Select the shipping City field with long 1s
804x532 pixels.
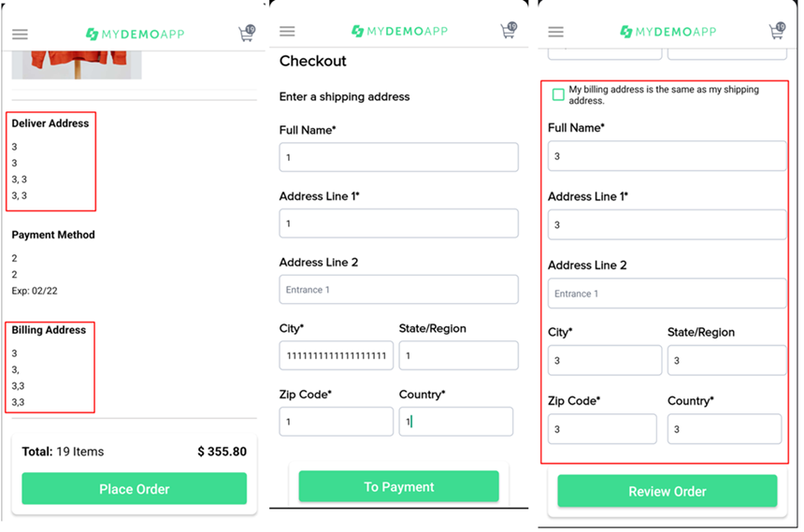(336, 355)
